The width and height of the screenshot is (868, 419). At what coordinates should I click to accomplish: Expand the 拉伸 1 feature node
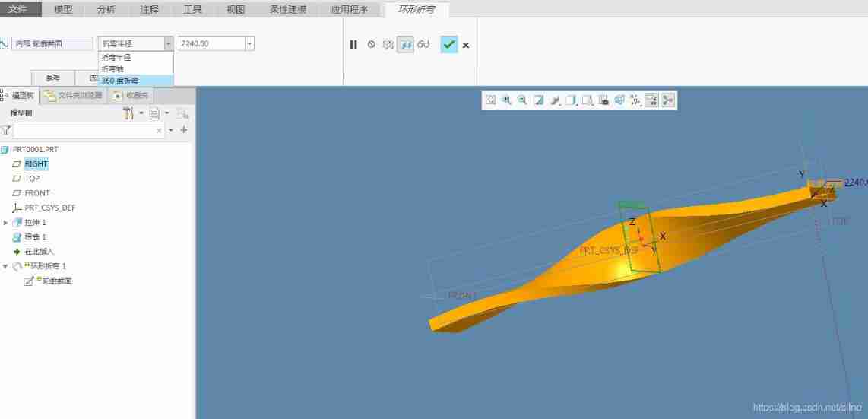5,223
